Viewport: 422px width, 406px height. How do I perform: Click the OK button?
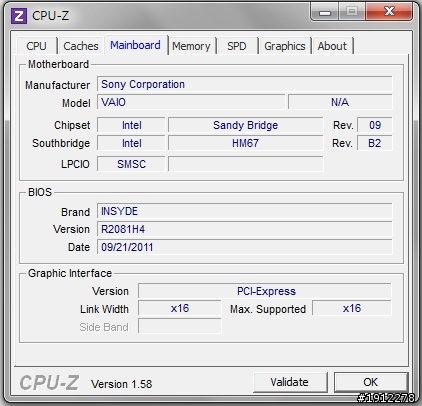tap(371, 382)
